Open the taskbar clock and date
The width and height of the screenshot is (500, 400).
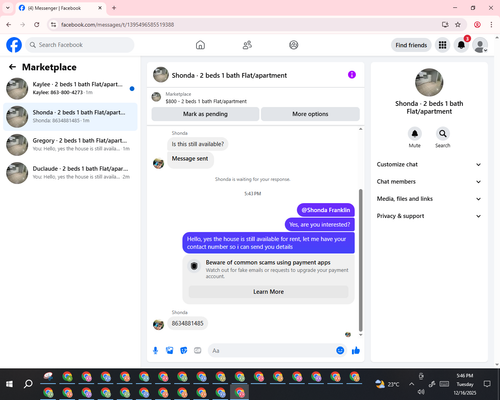tap(465, 384)
